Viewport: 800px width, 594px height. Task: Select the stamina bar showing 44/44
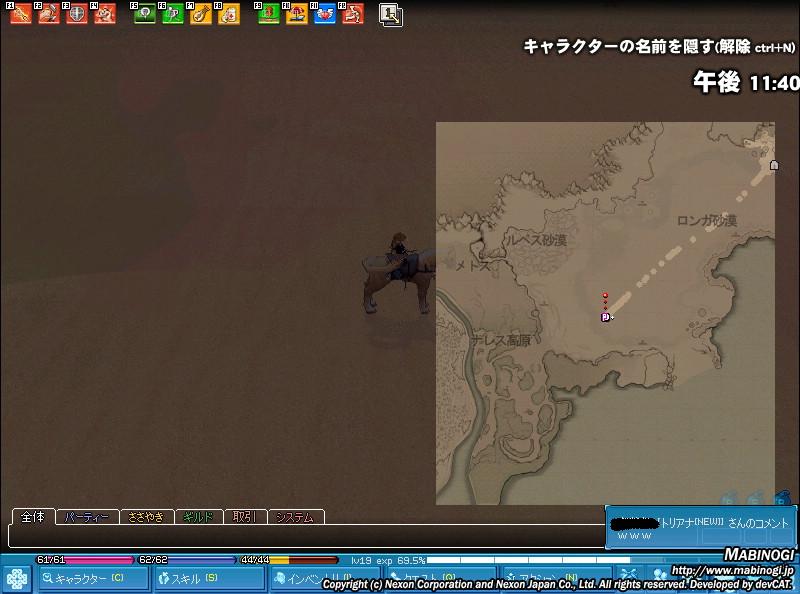289,560
